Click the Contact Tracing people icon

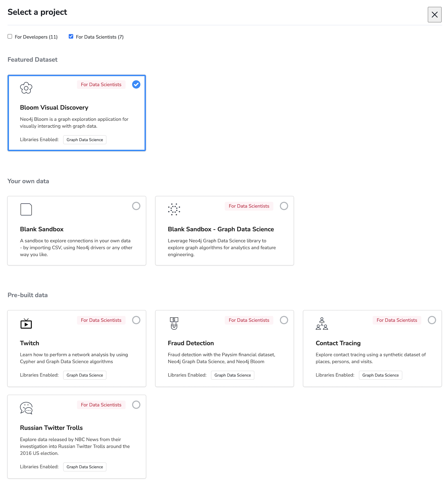tap(322, 324)
